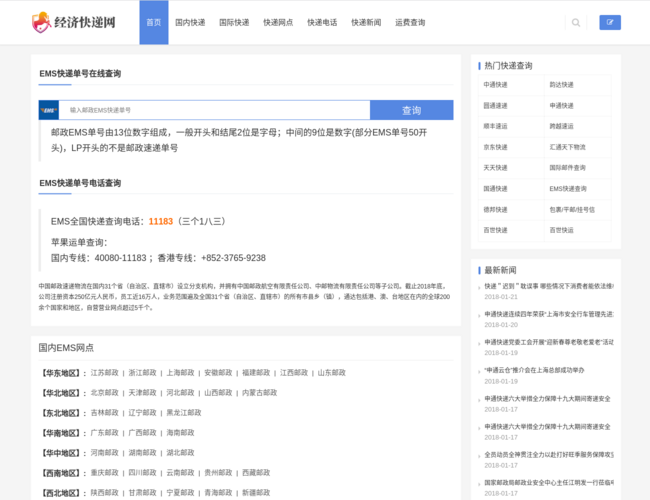Open EMS快递查询 link in sidebar
Image resolution: width=650 pixels, height=500 pixels.
tap(568, 189)
